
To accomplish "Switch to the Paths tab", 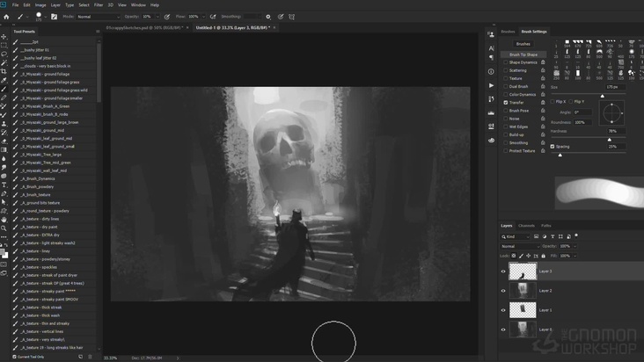I will click(x=545, y=226).
